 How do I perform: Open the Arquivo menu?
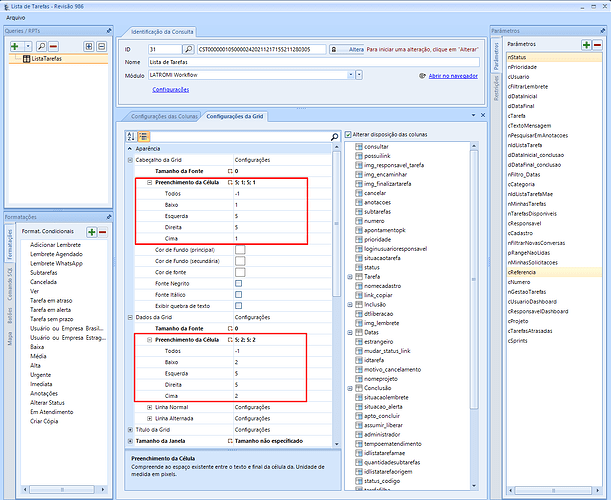click(17, 18)
